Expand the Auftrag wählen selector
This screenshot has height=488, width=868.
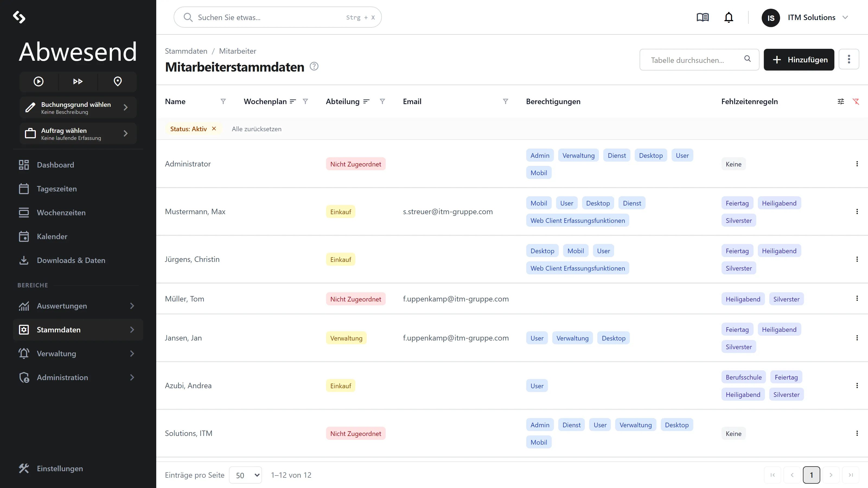78,134
